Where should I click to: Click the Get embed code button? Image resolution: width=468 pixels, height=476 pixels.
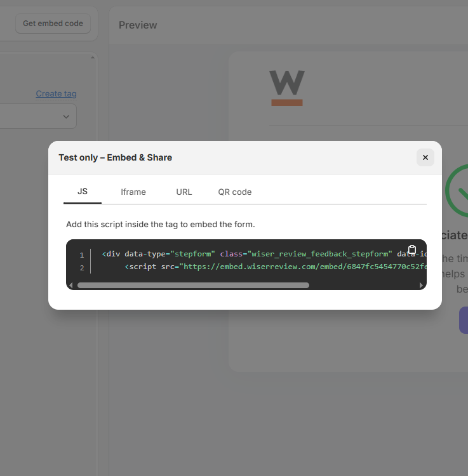(53, 23)
